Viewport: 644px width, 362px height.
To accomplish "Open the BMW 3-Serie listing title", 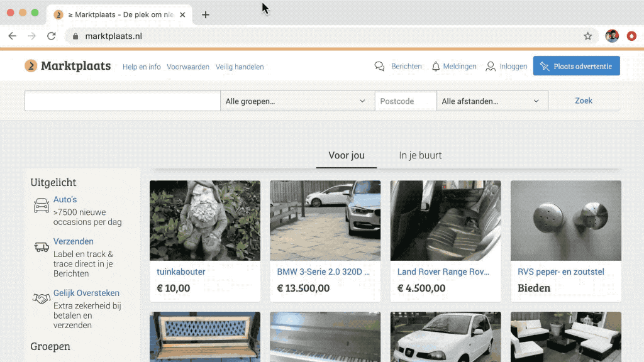I will click(323, 272).
